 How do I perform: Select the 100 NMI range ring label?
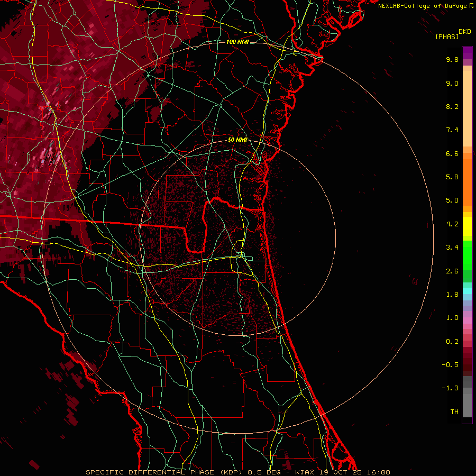[237, 42]
